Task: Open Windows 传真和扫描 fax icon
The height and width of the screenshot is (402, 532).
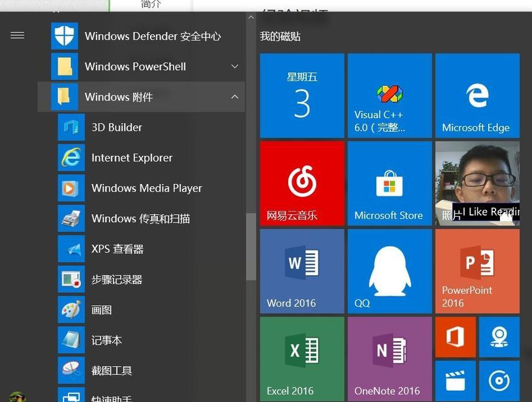Action: [x=72, y=218]
